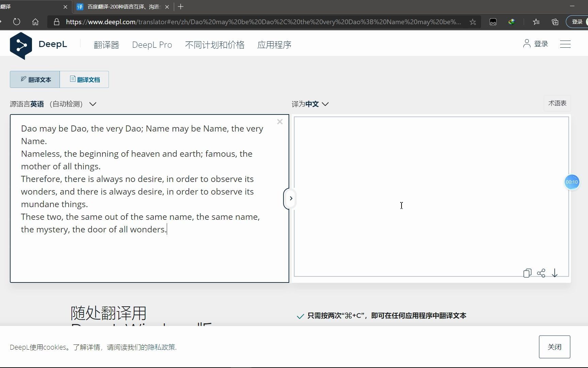The image size is (588, 368).
Task: Click the DeepL 登录 user link
Action: click(536, 44)
